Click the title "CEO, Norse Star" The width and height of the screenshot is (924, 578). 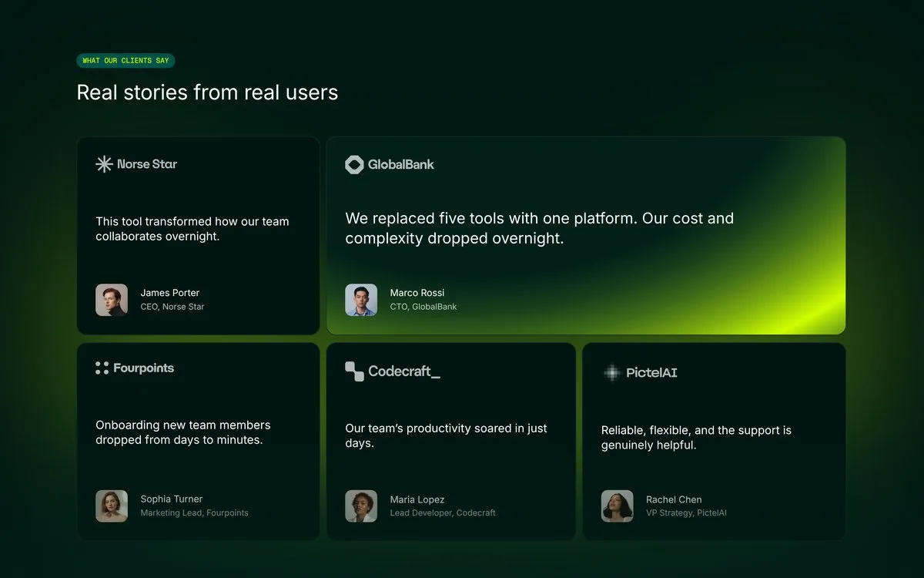(x=172, y=307)
